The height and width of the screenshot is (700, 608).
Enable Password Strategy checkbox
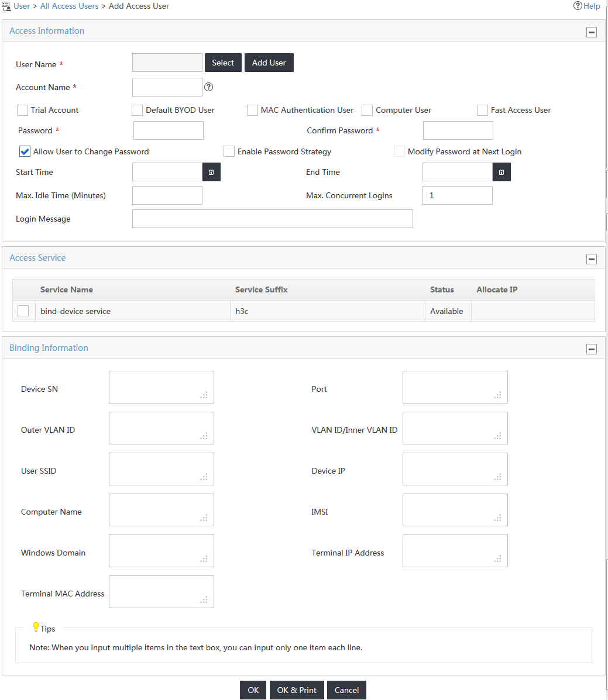229,151
